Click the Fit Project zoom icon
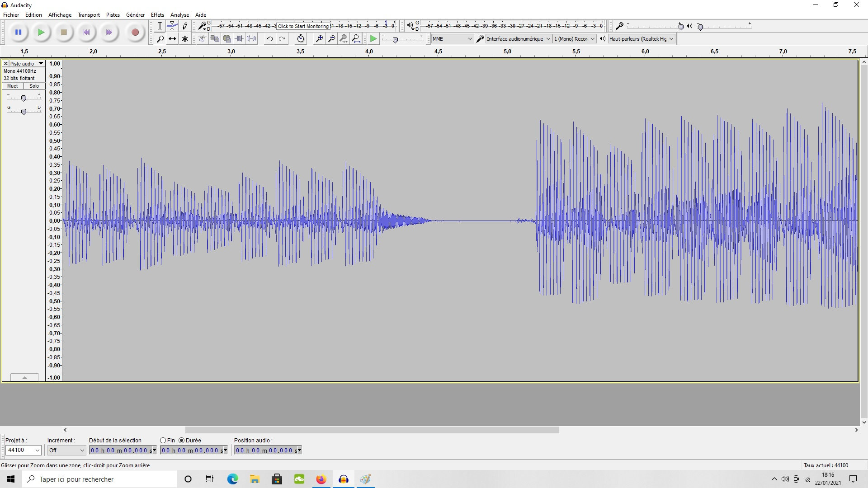 (x=356, y=39)
